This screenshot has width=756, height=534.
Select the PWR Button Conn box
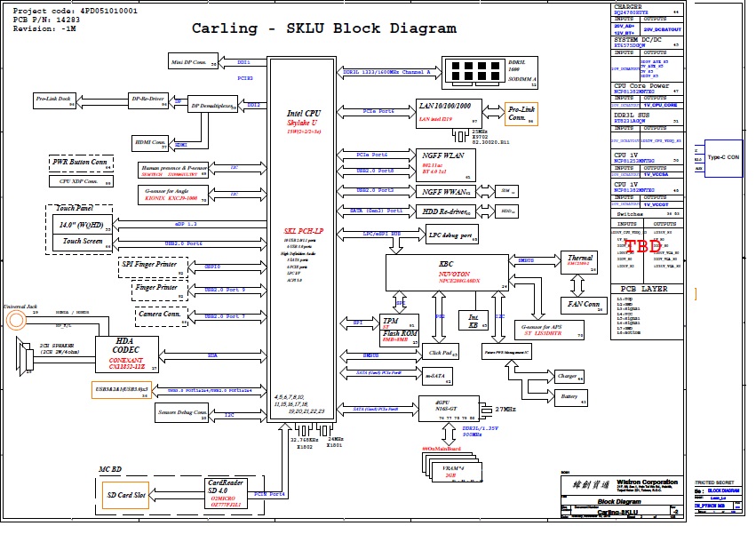tap(81, 163)
